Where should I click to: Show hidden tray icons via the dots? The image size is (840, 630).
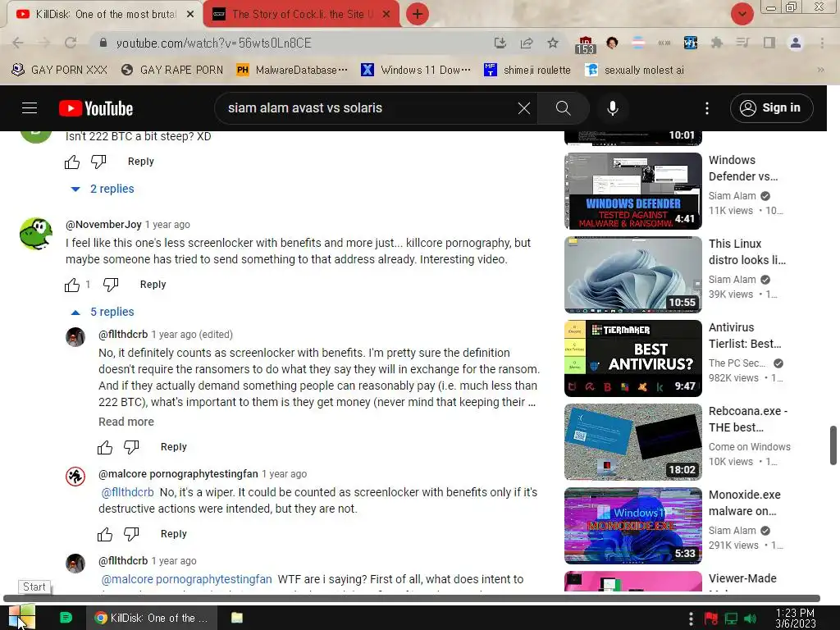point(691,619)
